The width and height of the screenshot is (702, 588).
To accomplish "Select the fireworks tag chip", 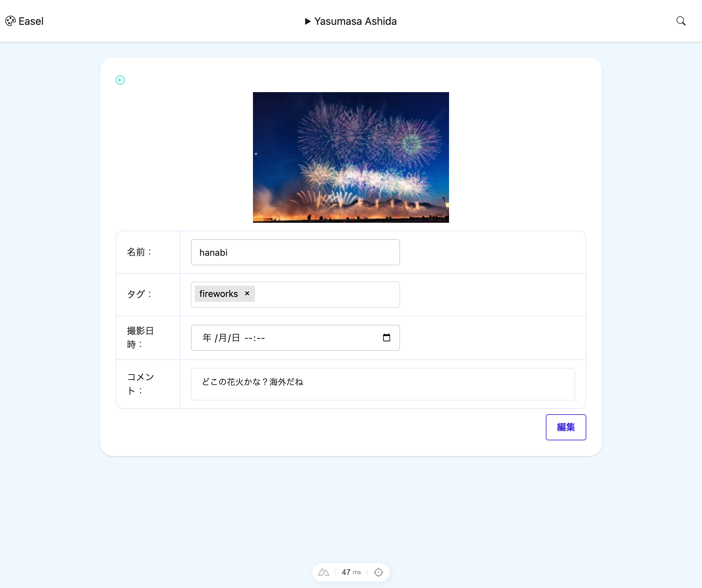I will tap(218, 293).
